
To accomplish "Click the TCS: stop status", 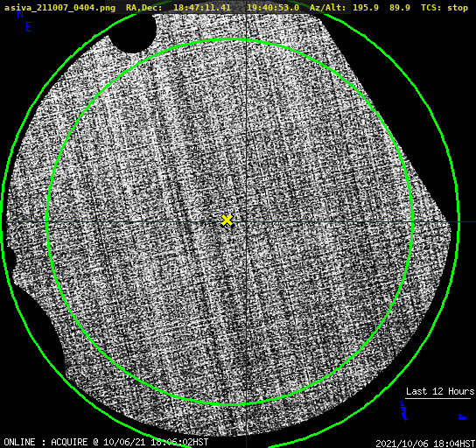I will [x=444, y=8].
